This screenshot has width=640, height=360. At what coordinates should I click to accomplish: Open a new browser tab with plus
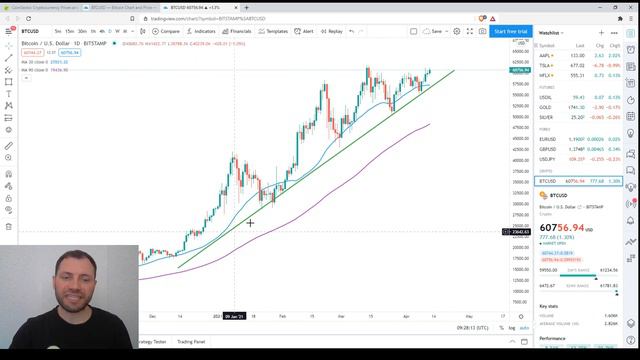(x=247, y=8)
